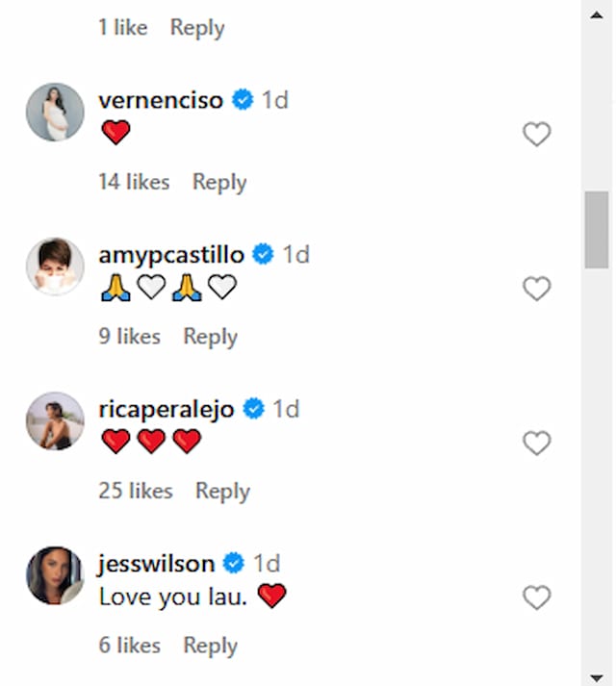Reply to amypcastillo's comment
The width and height of the screenshot is (616, 686).
point(210,337)
